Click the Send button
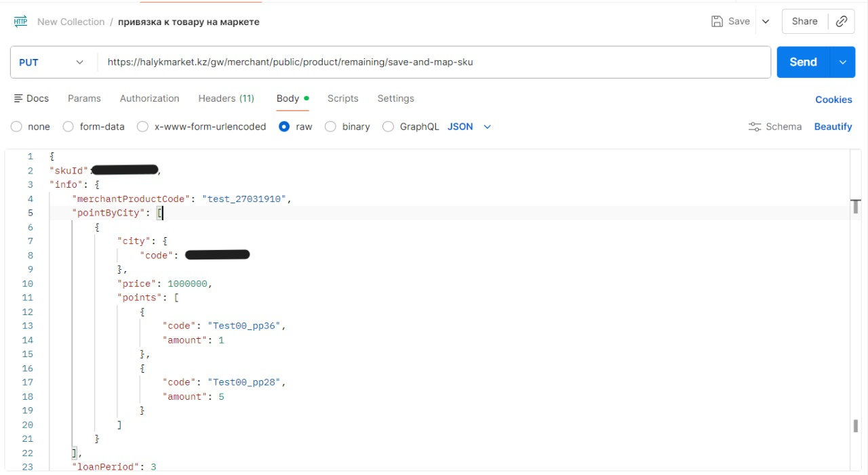Image resolution: width=868 pixels, height=475 pixels. click(803, 62)
